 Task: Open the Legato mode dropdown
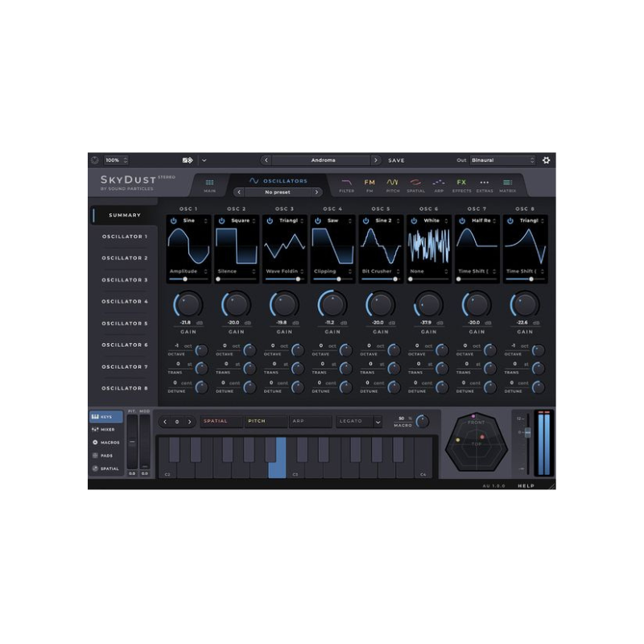click(359, 422)
